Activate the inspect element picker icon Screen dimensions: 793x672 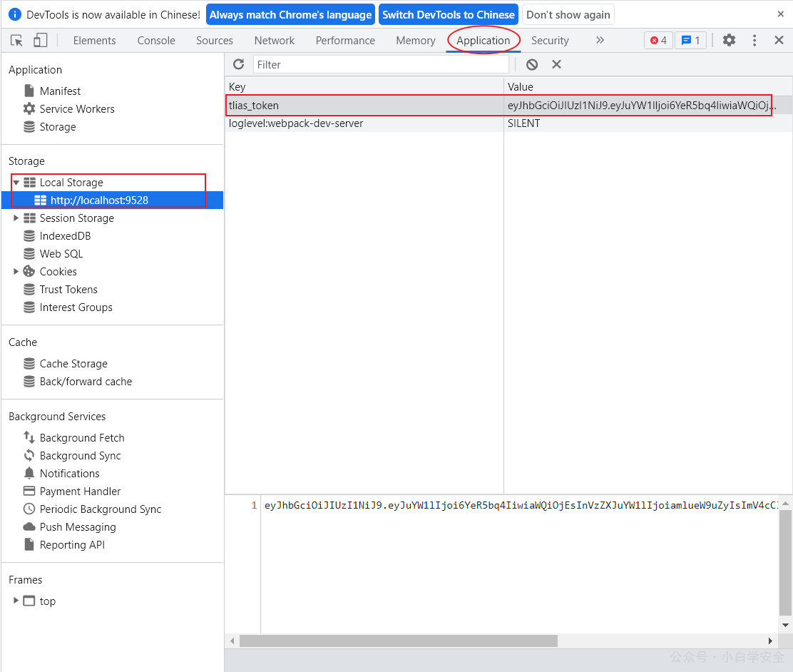click(x=16, y=41)
